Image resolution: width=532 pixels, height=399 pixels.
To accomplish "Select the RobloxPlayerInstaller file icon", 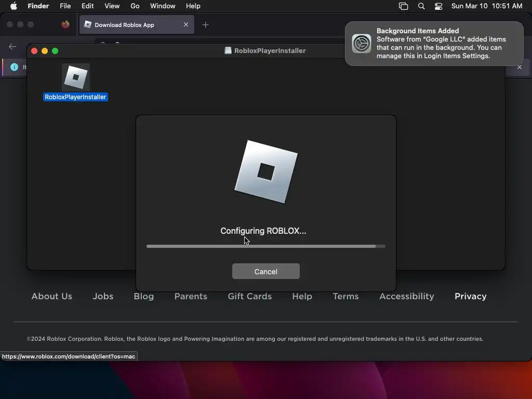I will click(76, 77).
